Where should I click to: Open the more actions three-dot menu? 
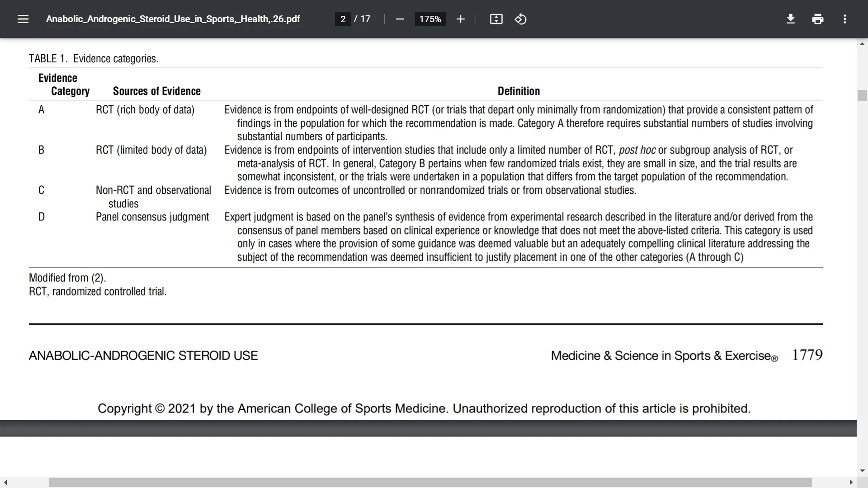point(844,19)
